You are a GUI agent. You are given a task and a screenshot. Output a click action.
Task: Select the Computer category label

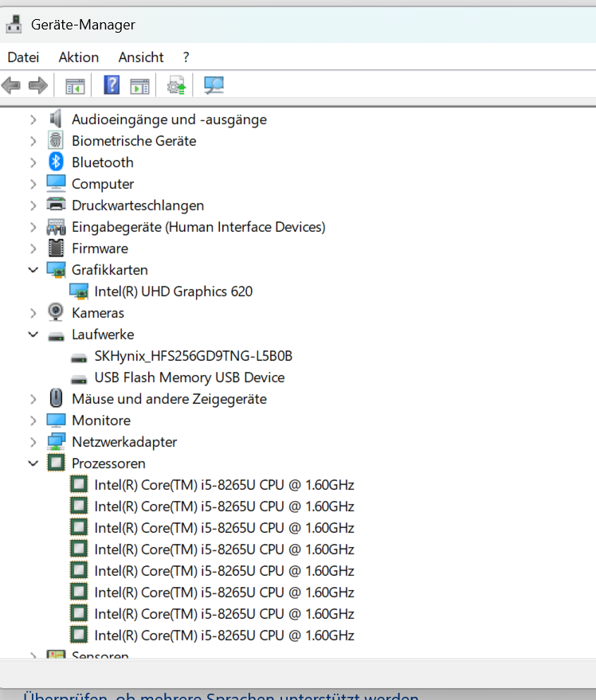pyautogui.click(x=103, y=185)
